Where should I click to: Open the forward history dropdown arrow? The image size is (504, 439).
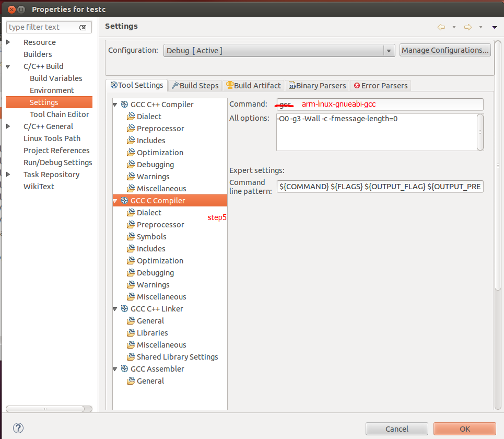point(481,27)
